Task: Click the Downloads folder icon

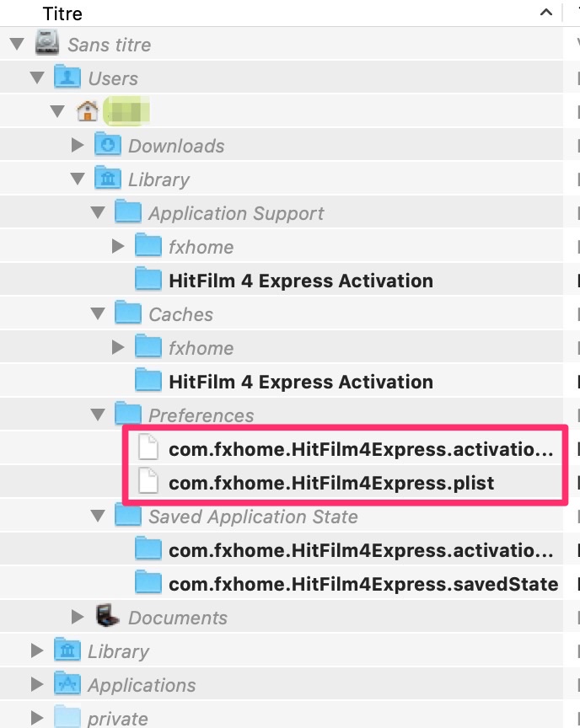Action: pos(108,144)
